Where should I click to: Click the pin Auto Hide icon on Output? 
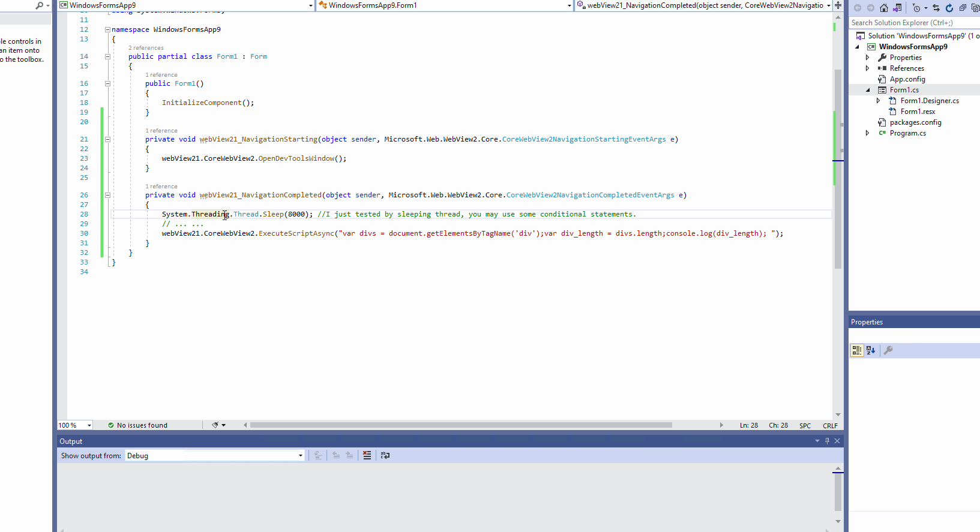click(x=827, y=441)
